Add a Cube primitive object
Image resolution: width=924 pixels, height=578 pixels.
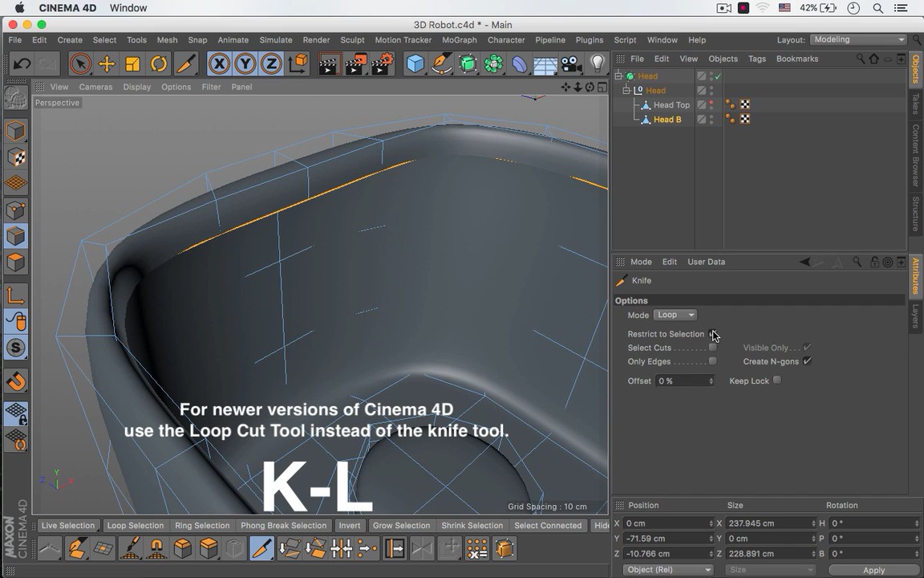coord(415,64)
